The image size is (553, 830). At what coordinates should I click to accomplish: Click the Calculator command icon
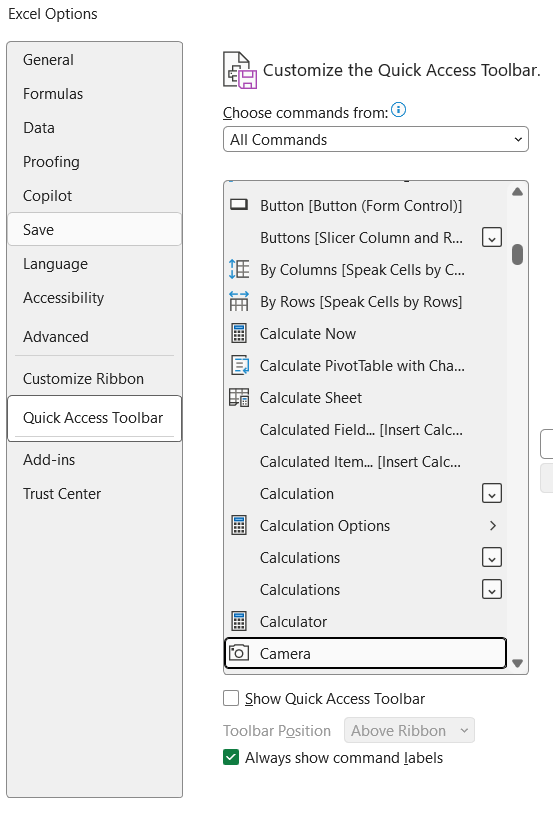click(x=239, y=621)
